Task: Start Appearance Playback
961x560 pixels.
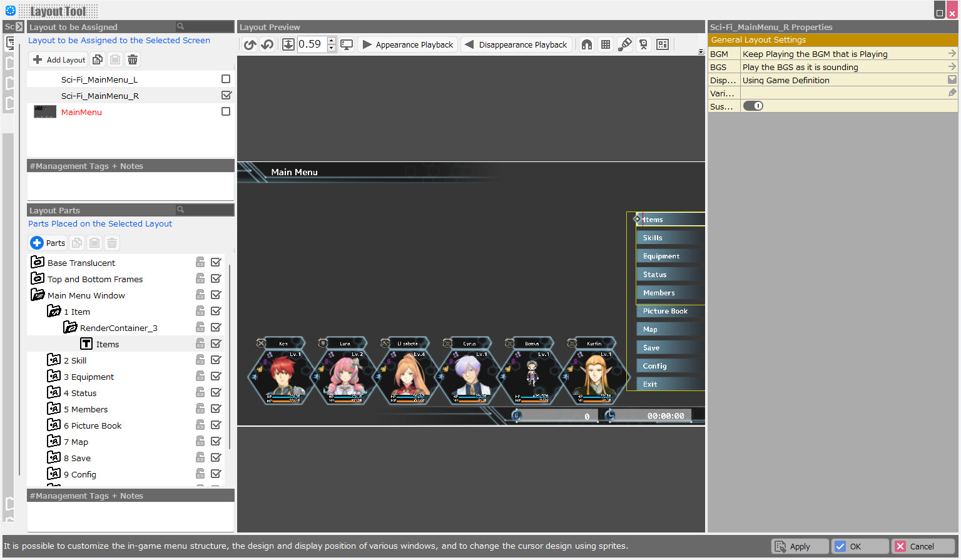Action: point(407,44)
